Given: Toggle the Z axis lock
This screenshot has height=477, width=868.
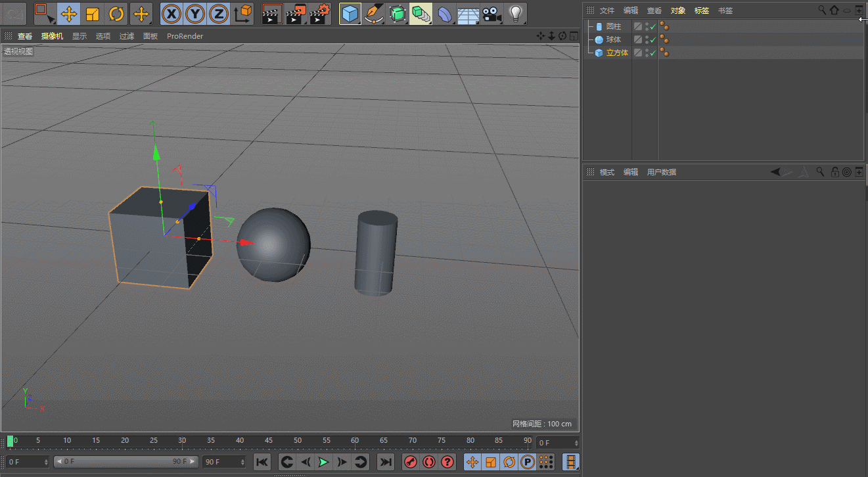Looking at the screenshot, I should click(219, 13).
